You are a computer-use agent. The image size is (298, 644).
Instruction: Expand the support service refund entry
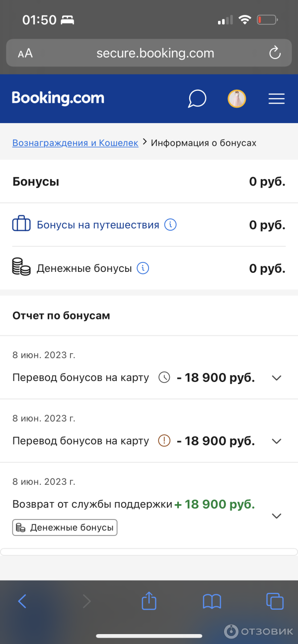coord(277,516)
